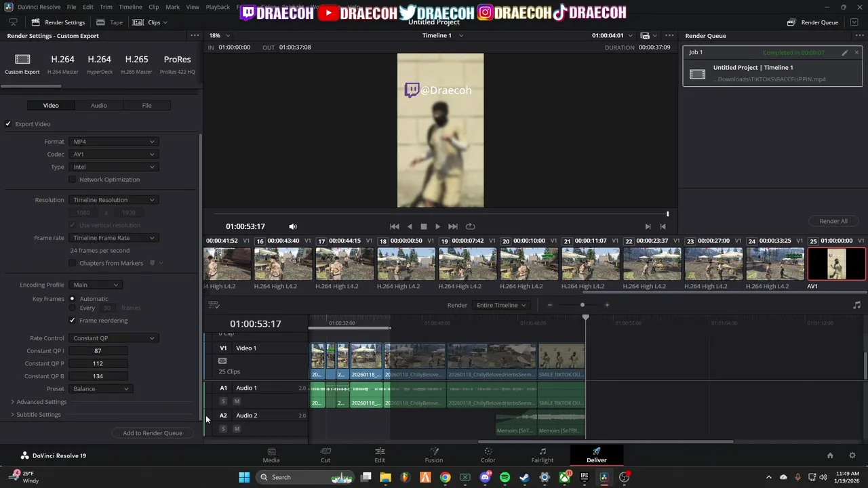Toggle viewer audio mute speaker icon
The height and width of the screenshot is (488, 868).
pyautogui.click(x=293, y=226)
